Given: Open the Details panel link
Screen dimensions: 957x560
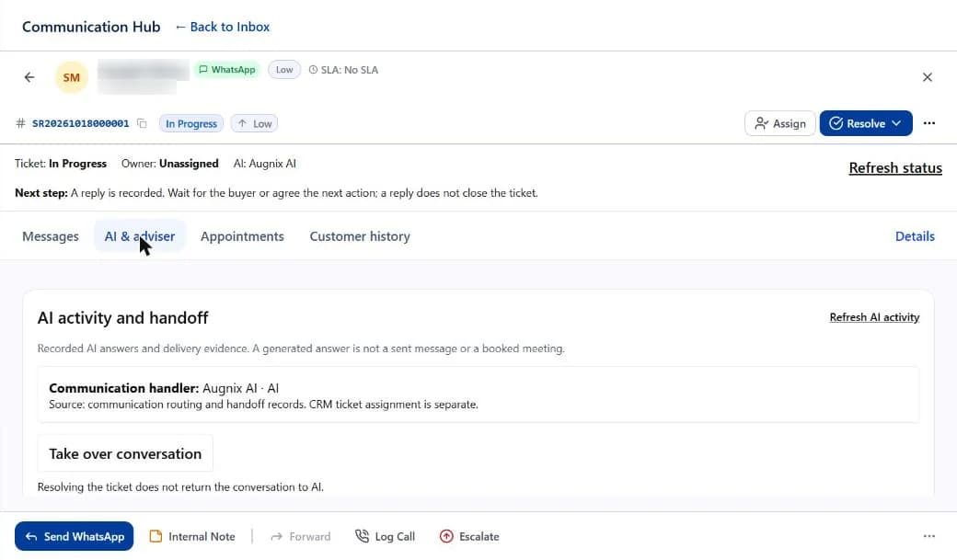Looking at the screenshot, I should (x=915, y=236).
